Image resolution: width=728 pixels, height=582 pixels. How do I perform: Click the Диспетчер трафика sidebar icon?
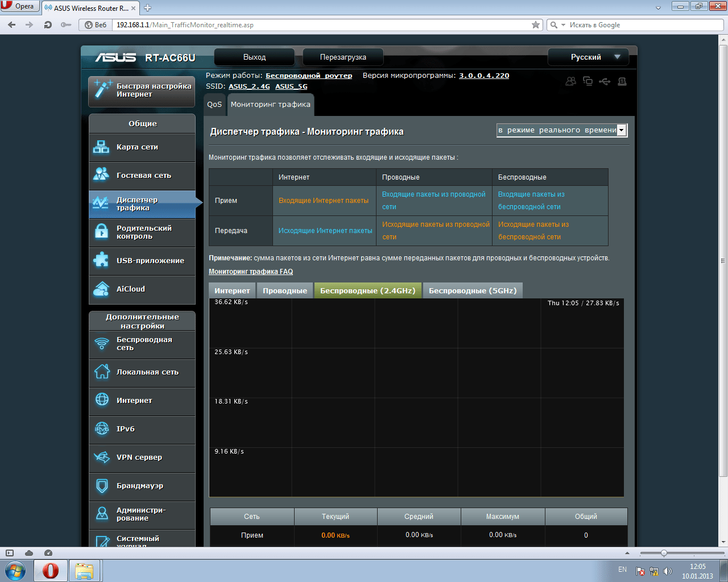(101, 202)
